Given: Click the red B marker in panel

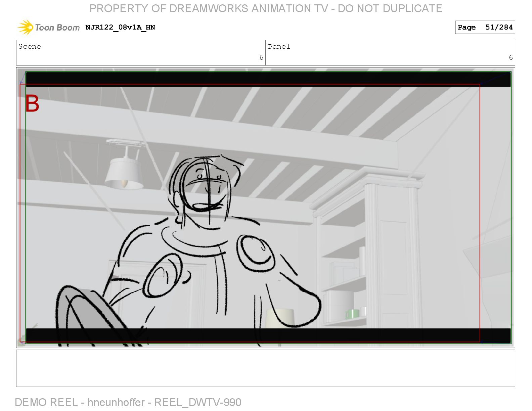Looking at the screenshot, I should coord(32,103).
